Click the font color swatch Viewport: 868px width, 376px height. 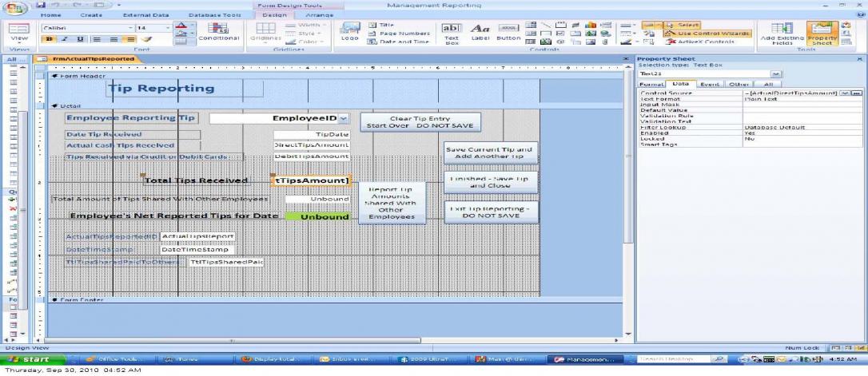click(x=181, y=26)
